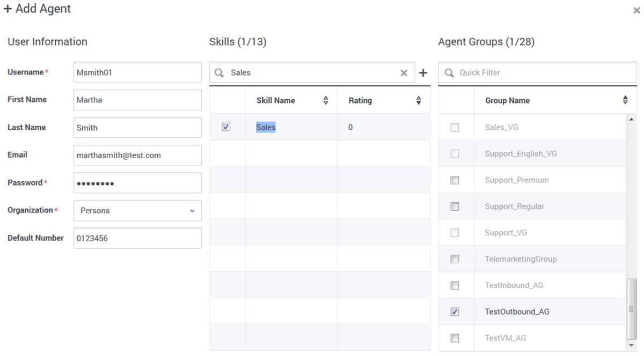The height and width of the screenshot is (356, 644).
Task: Check the TestVM_AG group checkbox
Action: pos(455,338)
